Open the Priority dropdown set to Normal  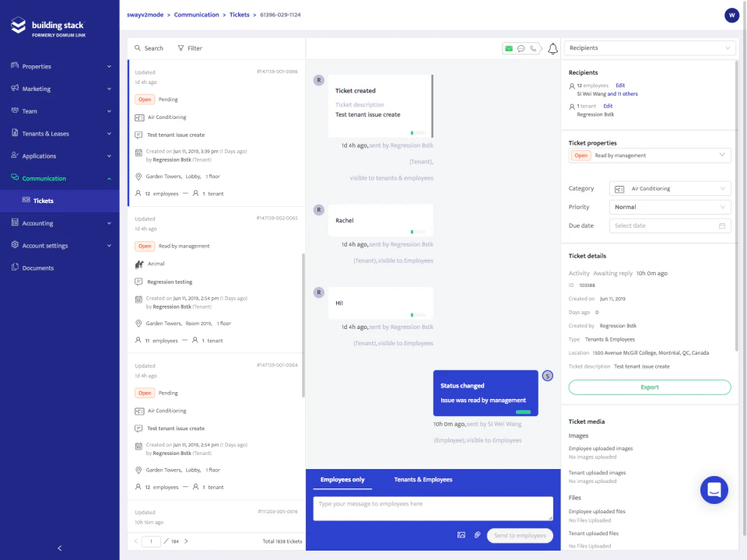pyautogui.click(x=670, y=207)
